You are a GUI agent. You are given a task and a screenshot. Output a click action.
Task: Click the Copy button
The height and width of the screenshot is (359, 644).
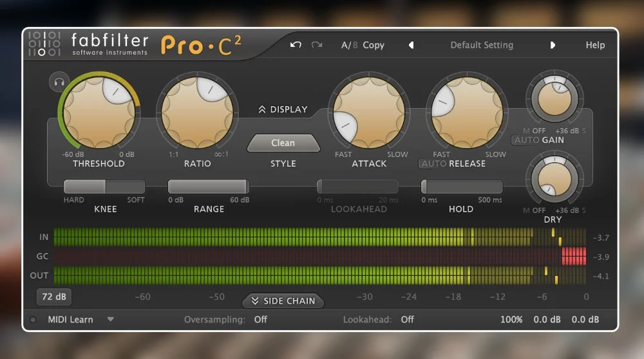point(374,45)
